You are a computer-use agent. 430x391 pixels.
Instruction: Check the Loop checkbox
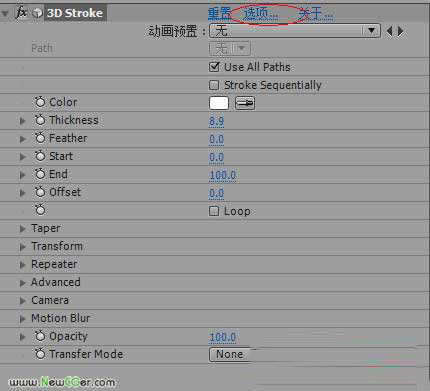click(214, 211)
